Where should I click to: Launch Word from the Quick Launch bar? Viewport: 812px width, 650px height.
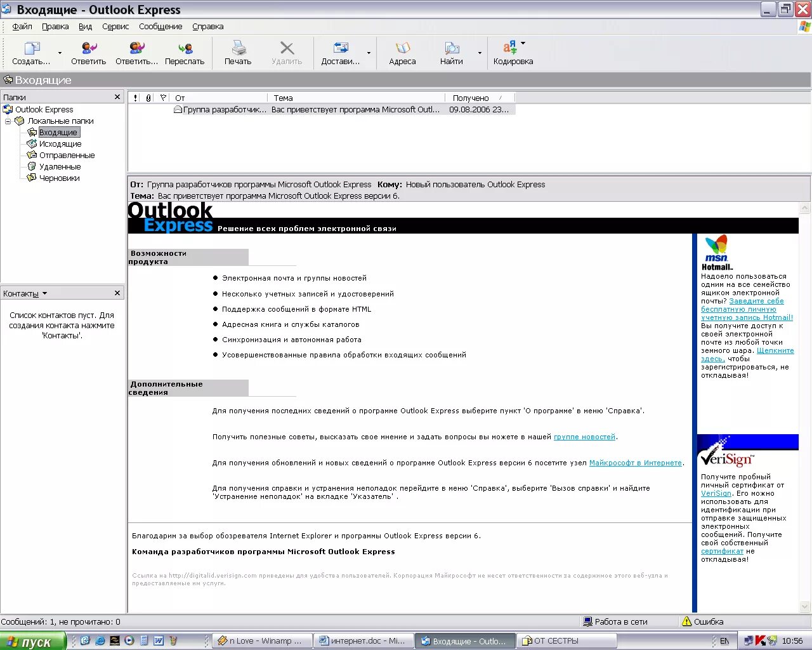click(x=159, y=640)
